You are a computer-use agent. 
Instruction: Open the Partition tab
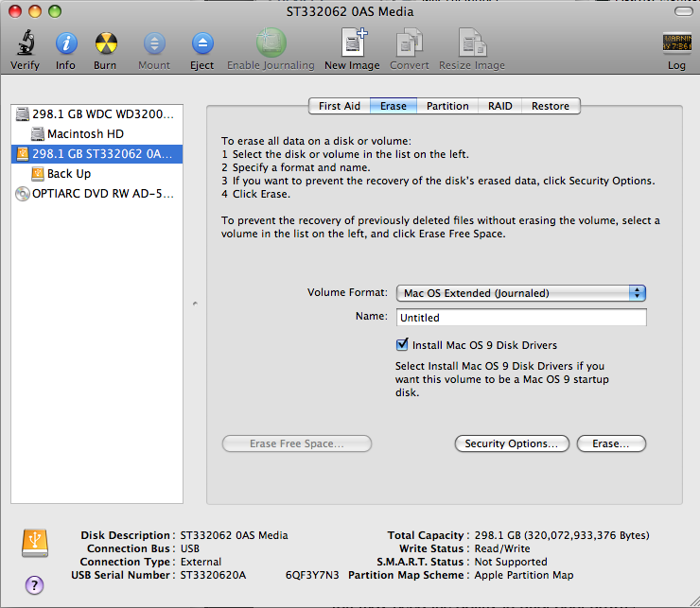(x=447, y=106)
